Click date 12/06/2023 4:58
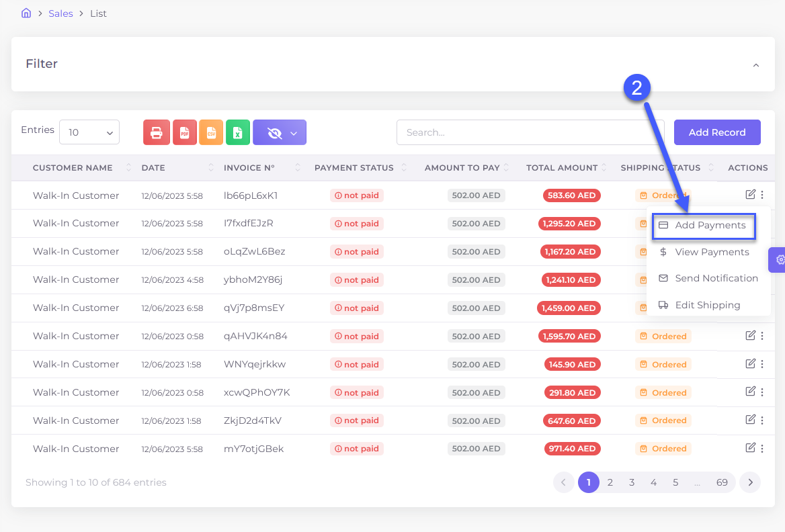 172,279
